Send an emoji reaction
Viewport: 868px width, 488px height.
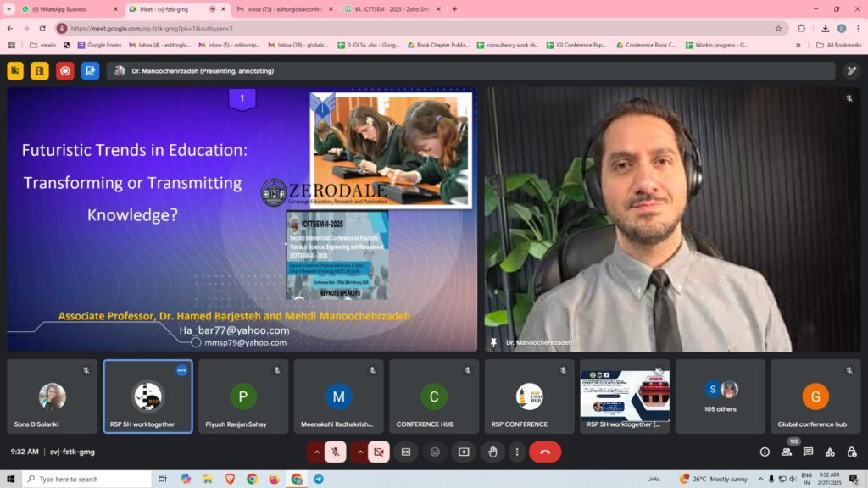(x=435, y=452)
